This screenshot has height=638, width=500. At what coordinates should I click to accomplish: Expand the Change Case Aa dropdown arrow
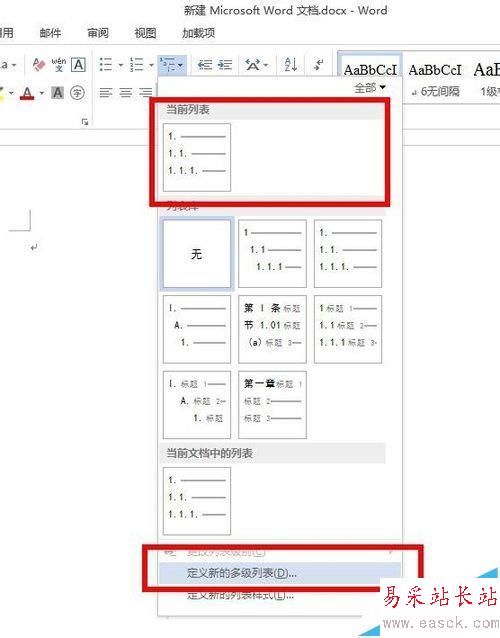pyautogui.click(x=13, y=65)
